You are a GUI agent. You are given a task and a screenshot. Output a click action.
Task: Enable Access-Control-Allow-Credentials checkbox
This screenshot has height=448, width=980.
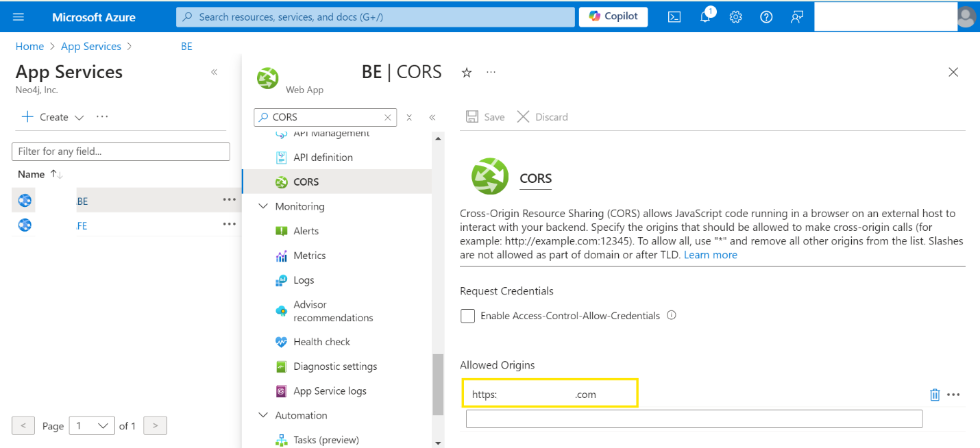tap(468, 316)
